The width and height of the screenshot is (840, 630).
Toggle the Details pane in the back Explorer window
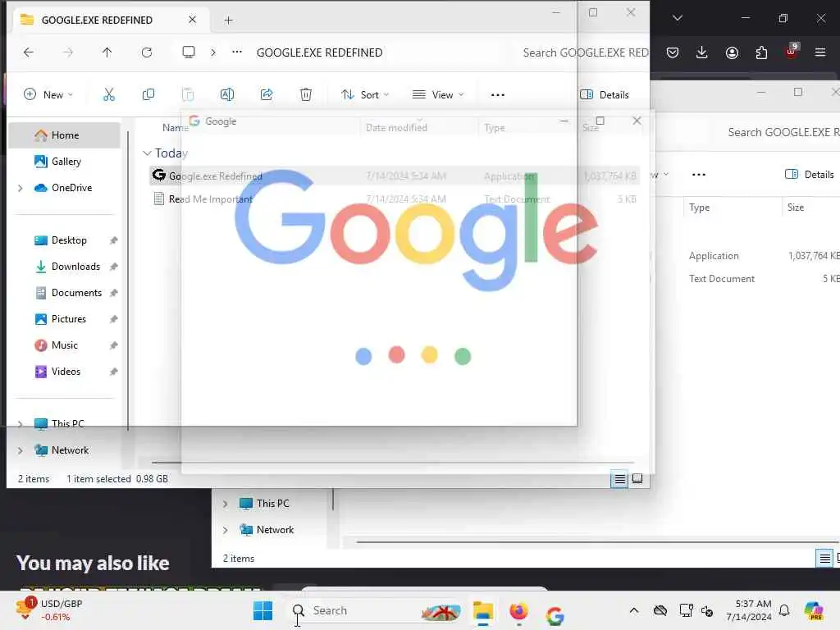pos(810,174)
